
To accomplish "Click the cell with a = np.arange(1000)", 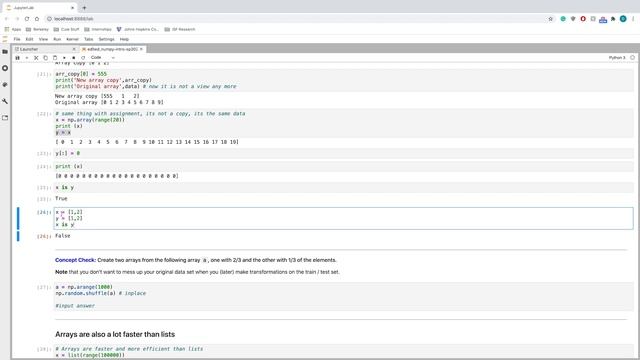I will click(344, 296).
